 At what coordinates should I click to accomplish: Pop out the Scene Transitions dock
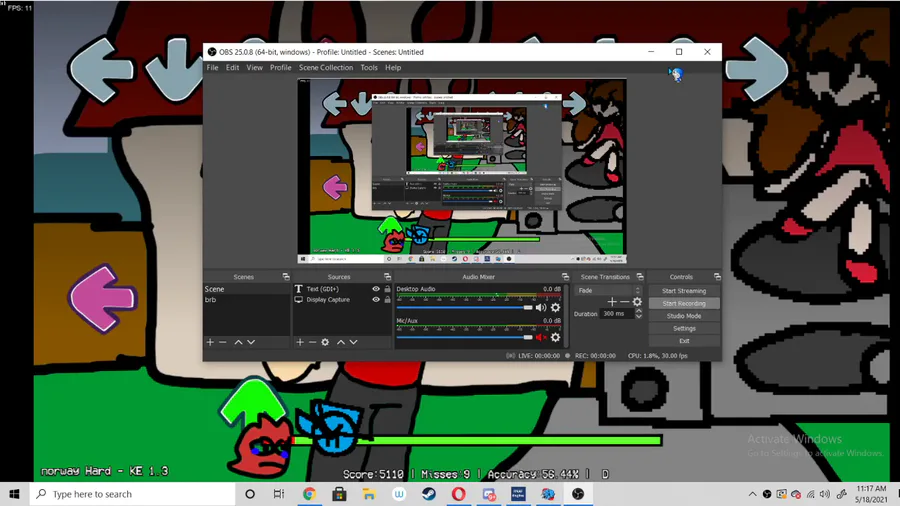[x=640, y=277]
